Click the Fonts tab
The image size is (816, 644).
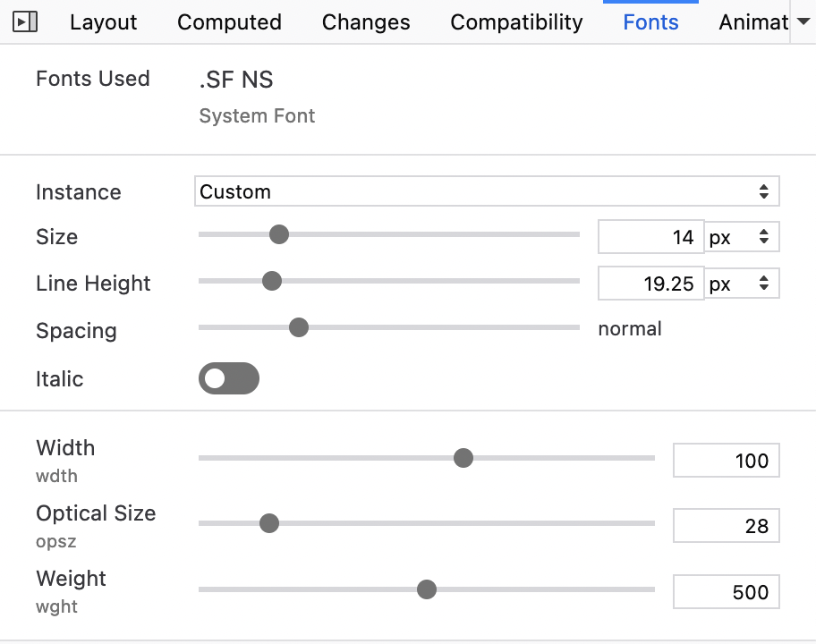click(x=650, y=22)
